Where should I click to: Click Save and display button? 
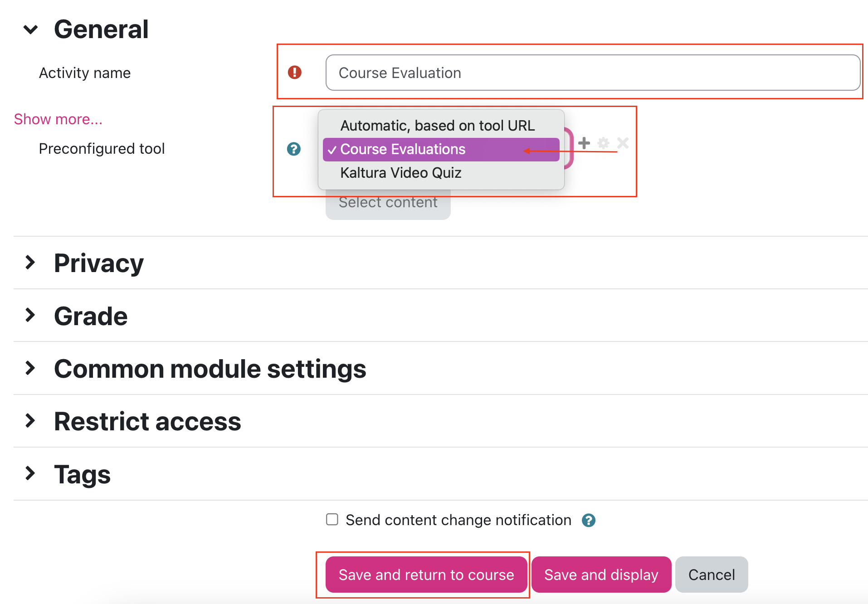pos(601,575)
